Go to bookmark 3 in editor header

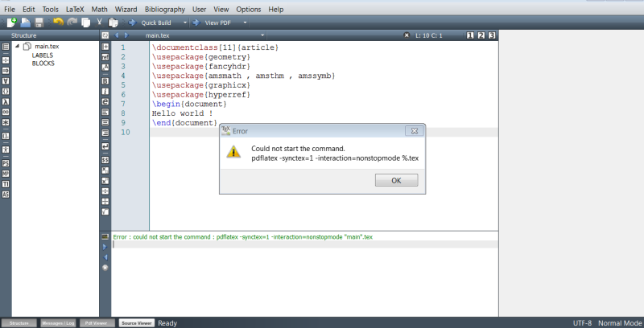click(x=492, y=35)
